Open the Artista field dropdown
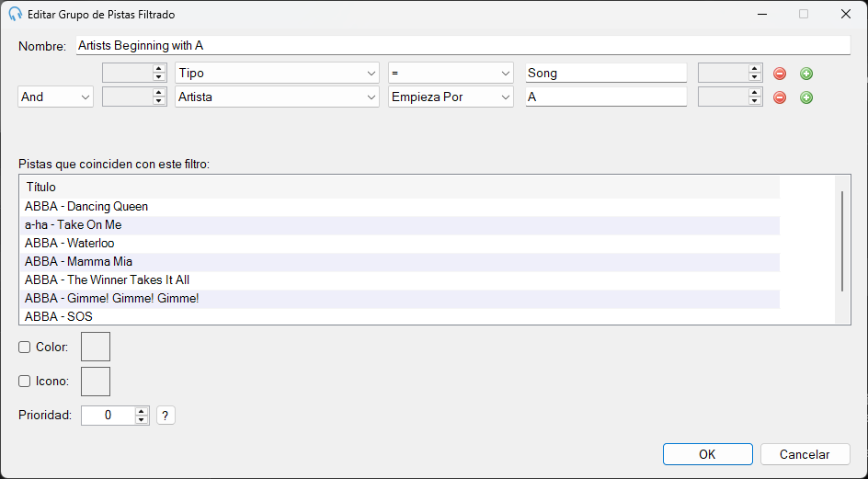Image resolution: width=868 pixels, height=479 pixels. [277, 97]
